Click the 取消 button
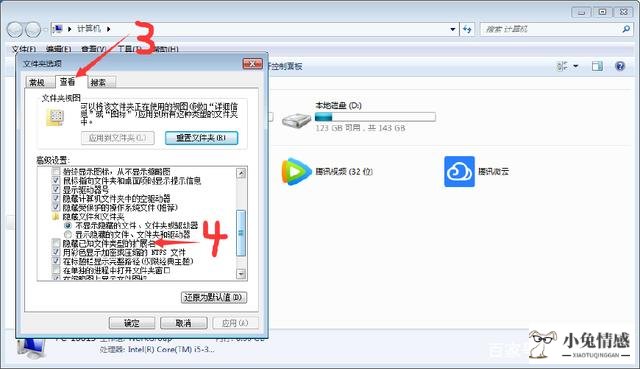Viewport: 640px width, 369px height. click(x=183, y=323)
